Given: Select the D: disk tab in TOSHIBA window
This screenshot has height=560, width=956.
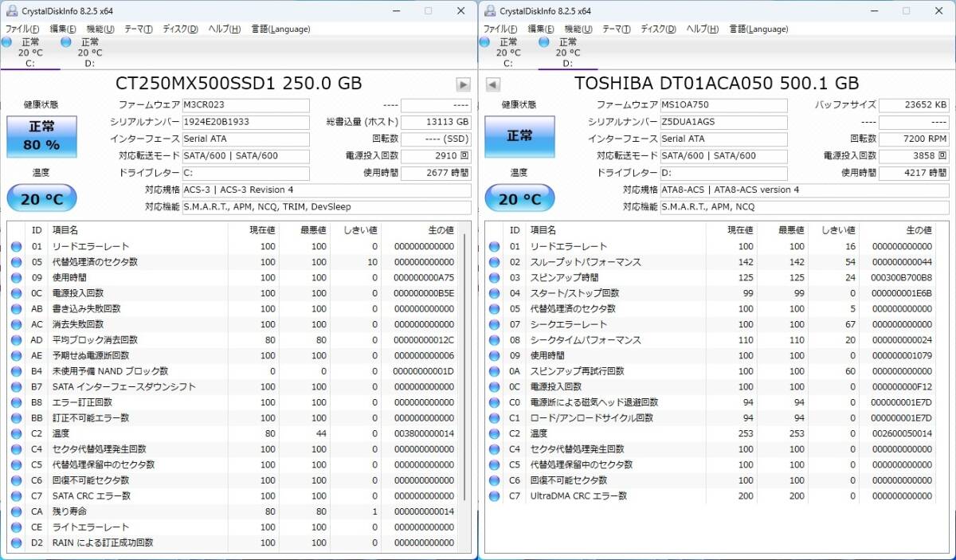Looking at the screenshot, I should [567, 53].
